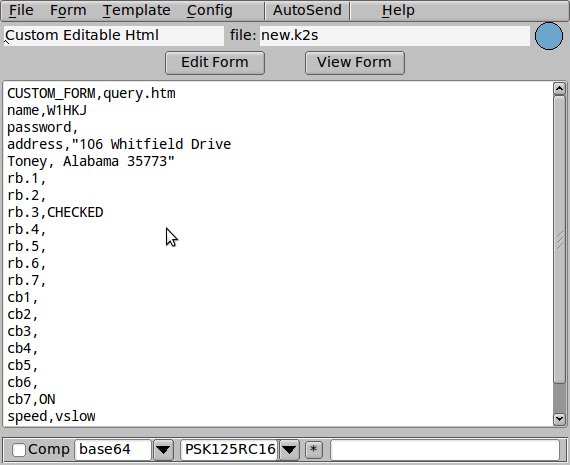Open the Help menu

coord(398,10)
